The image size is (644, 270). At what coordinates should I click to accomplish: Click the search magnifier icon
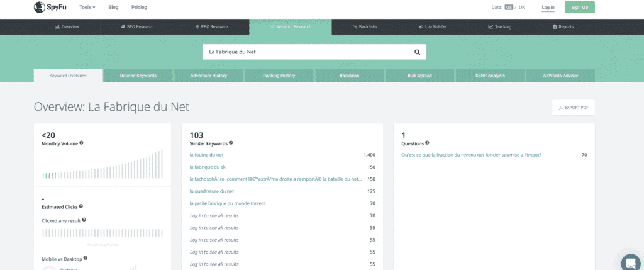416,52
